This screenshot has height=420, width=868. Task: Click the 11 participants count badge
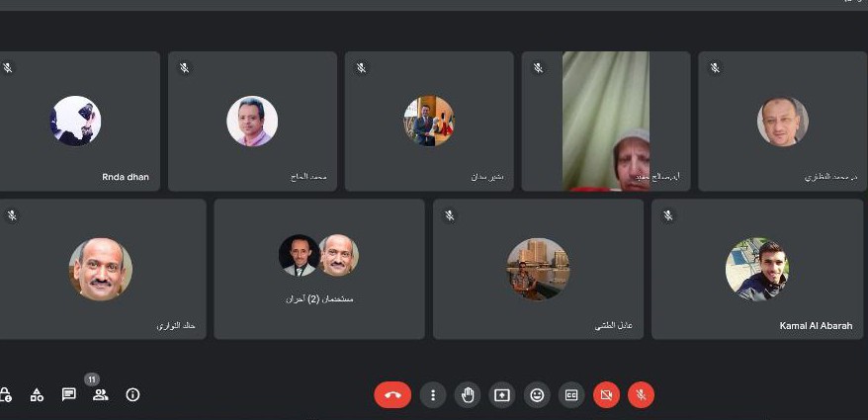pyautogui.click(x=92, y=379)
